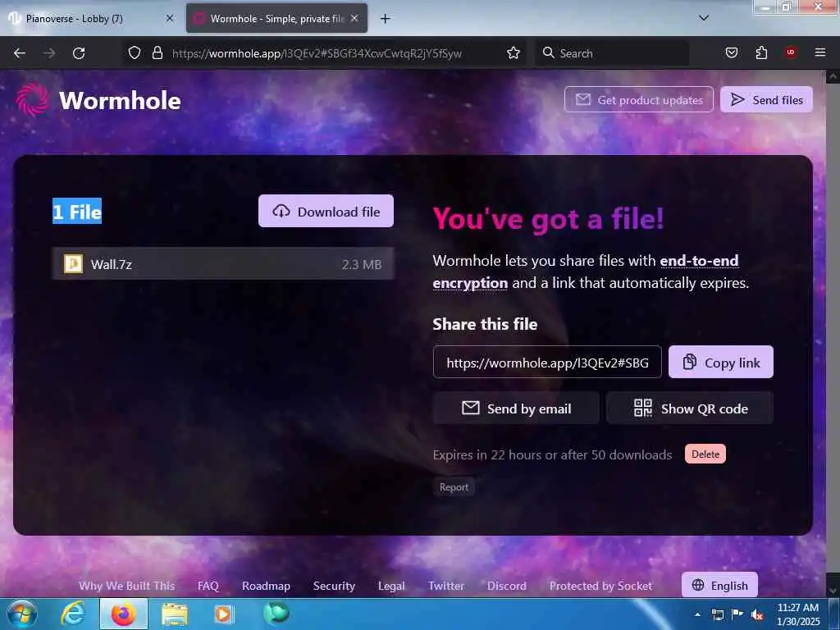The width and height of the screenshot is (840, 630).
Task: Open the Pocket save icon
Action: [x=732, y=52]
